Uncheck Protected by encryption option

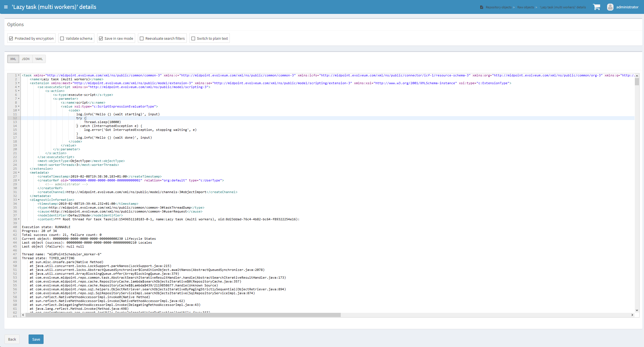pyautogui.click(x=11, y=38)
